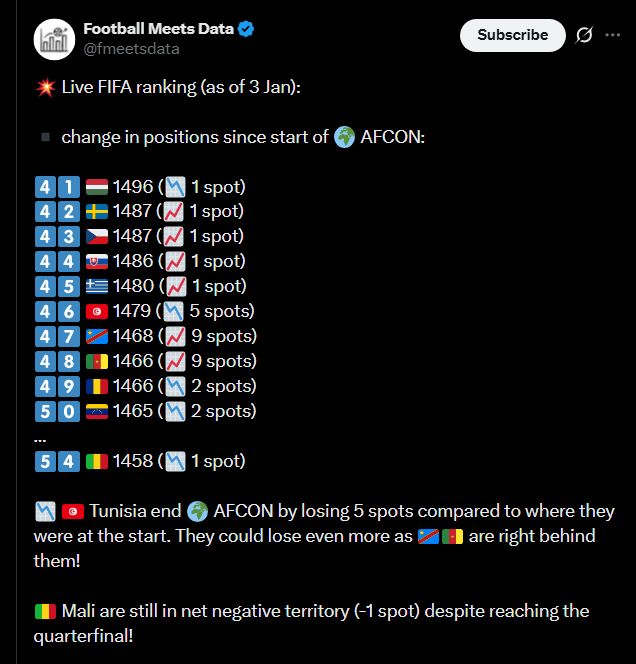Open the three-dot more options menu
This screenshot has height=664, width=636.
612,35
